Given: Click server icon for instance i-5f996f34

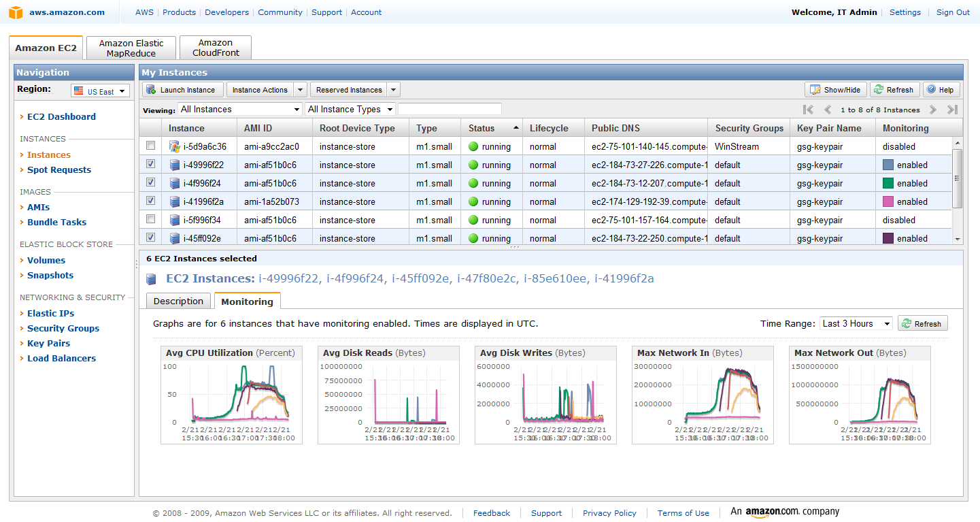Looking at the screenshot, I should click(x=175, y=220).
